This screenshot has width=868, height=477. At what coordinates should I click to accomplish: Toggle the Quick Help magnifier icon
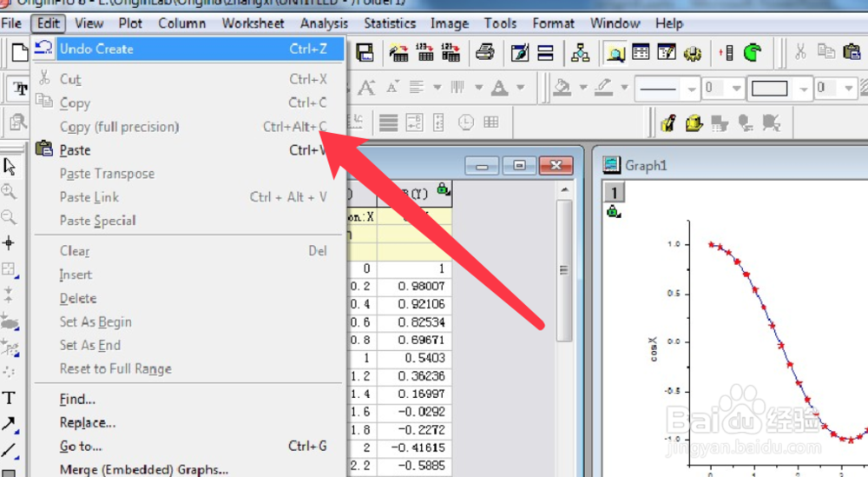point(615,53)
